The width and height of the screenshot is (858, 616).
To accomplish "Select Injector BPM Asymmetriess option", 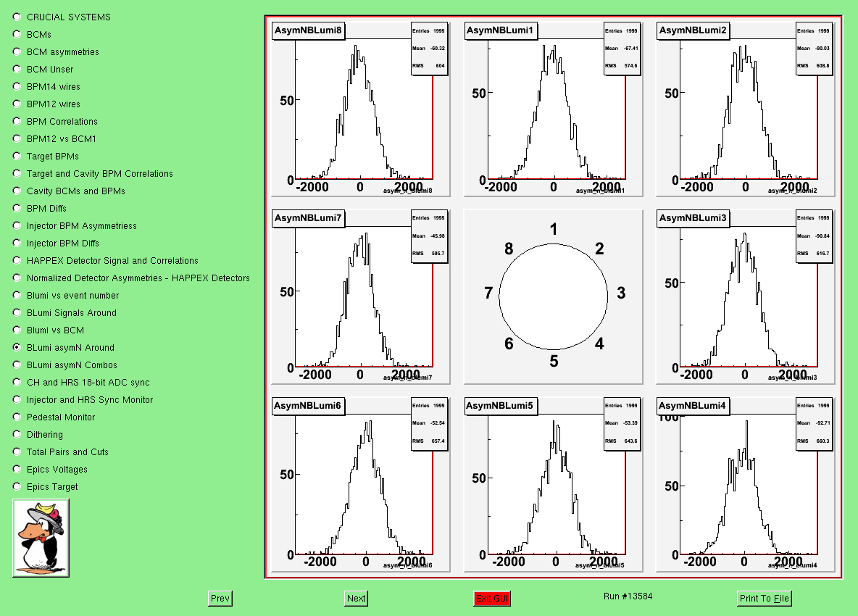I will click(x=17, y=226).
